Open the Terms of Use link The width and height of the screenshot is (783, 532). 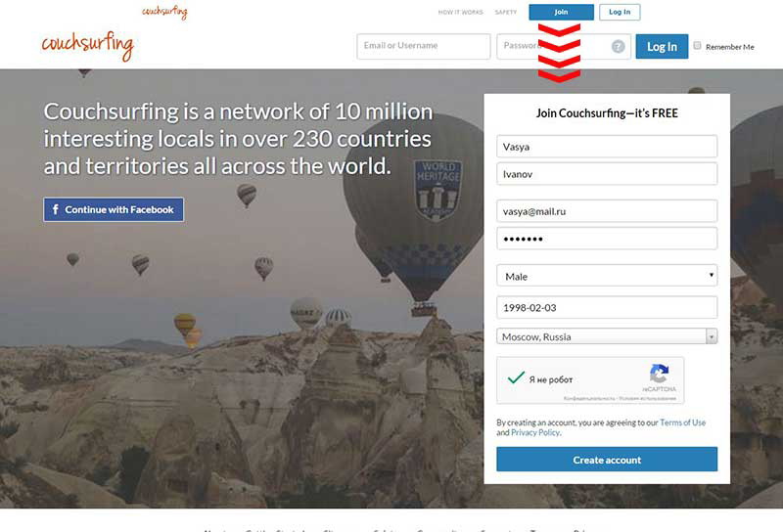682,422
